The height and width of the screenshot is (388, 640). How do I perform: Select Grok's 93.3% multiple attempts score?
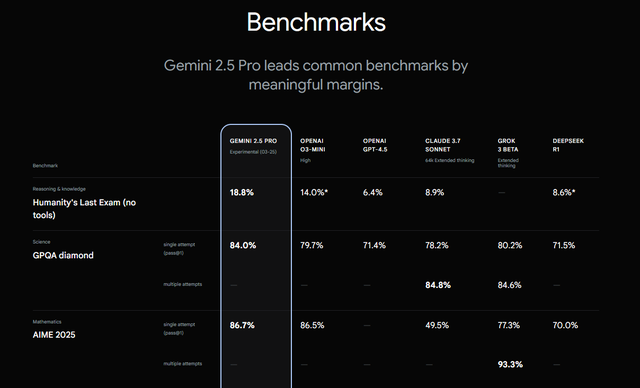(510, 364)
